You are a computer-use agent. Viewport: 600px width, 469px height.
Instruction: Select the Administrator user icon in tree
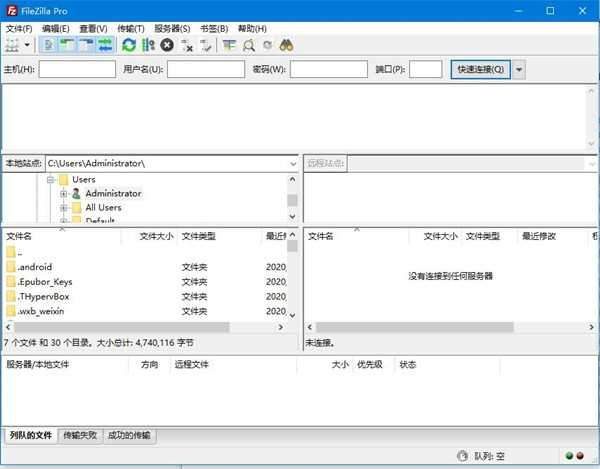76,194
